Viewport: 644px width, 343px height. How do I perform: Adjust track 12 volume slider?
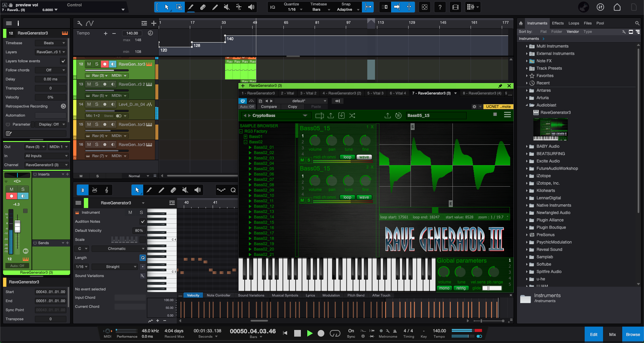(x=107, y=70)
